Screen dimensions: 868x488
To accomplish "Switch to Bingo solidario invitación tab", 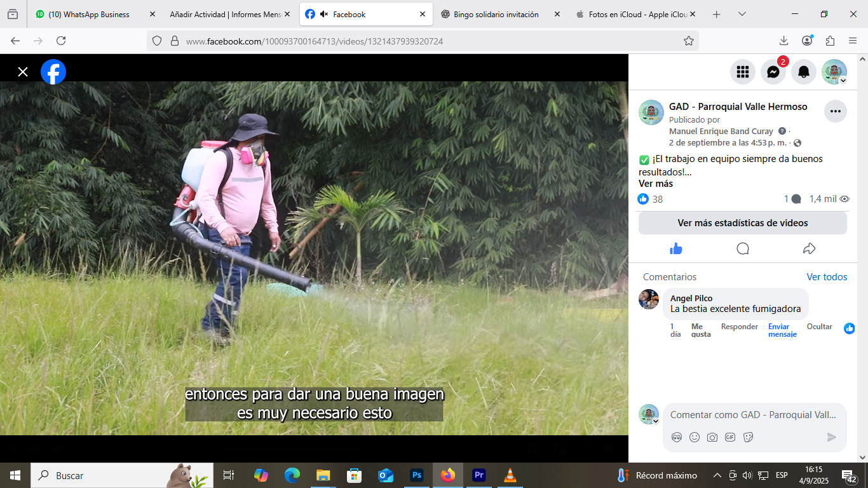I will click(496, 14).
